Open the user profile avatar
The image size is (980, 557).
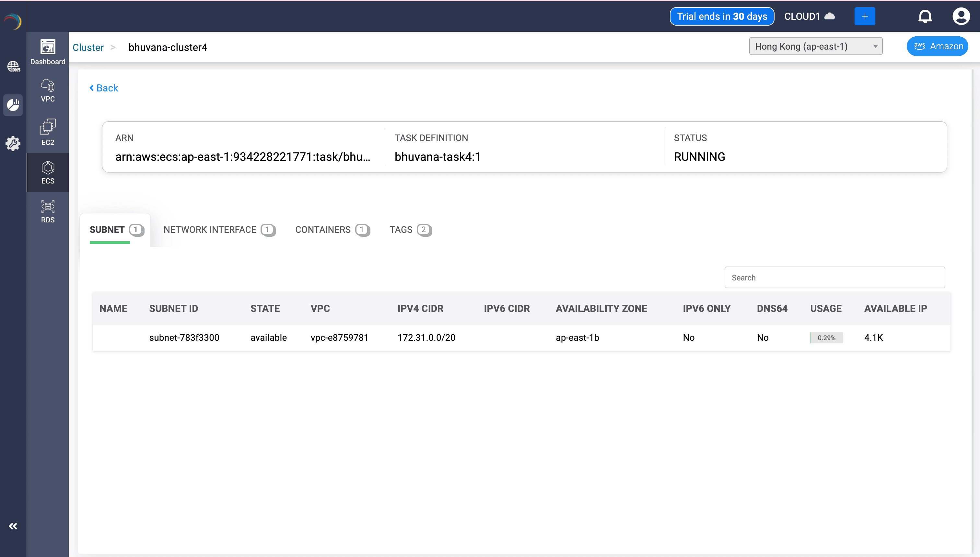coord(961,17)
